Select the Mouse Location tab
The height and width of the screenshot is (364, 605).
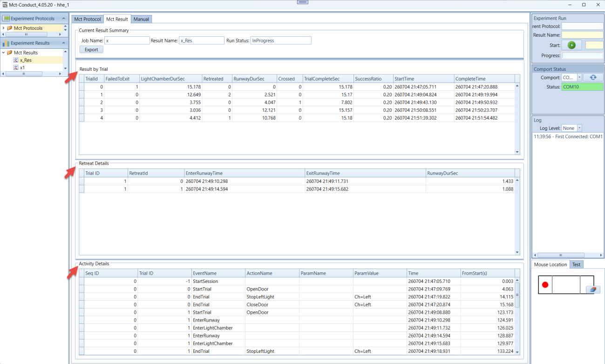click(x=551, y=264)
